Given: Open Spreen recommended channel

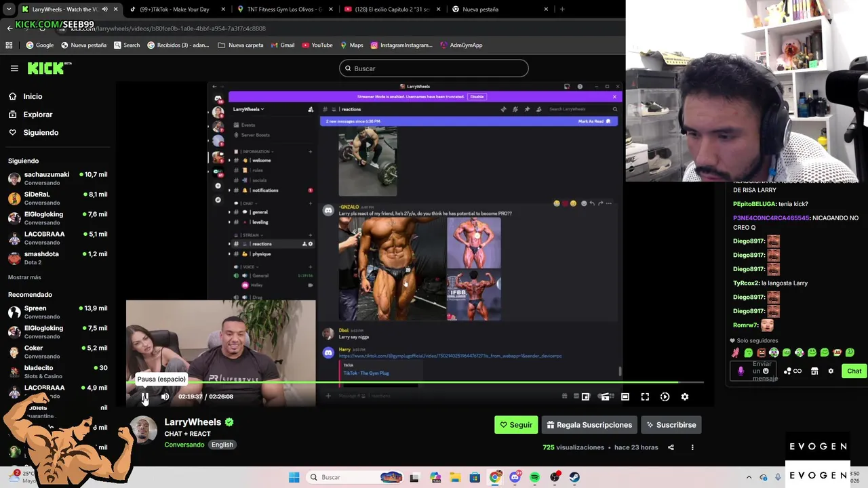Looking at the screenshot, I should click(58, 312).
